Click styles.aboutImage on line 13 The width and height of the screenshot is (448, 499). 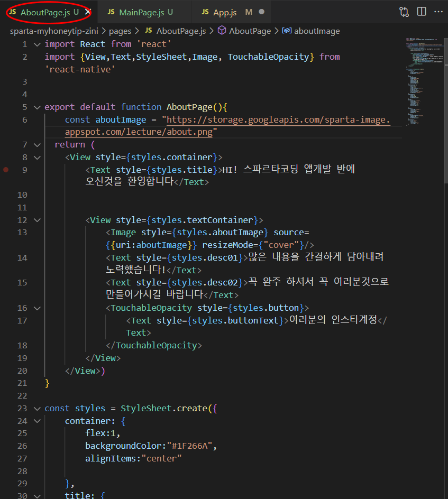[220, 232]
